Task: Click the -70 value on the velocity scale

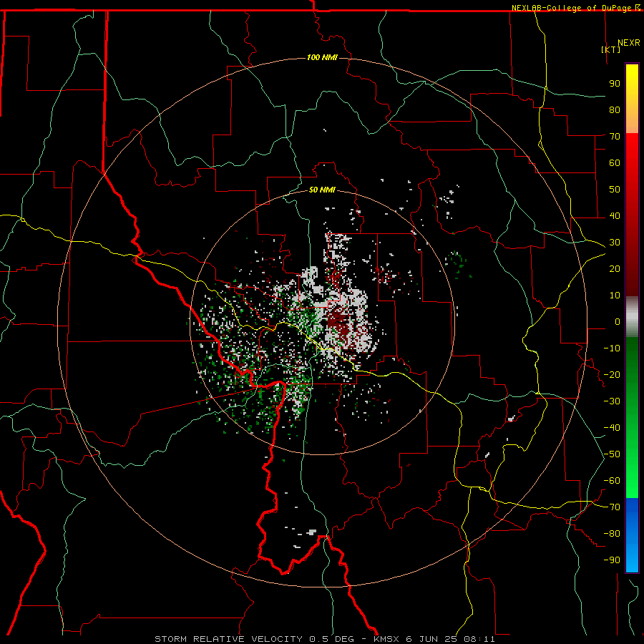Action: click(x=612, y=507)
